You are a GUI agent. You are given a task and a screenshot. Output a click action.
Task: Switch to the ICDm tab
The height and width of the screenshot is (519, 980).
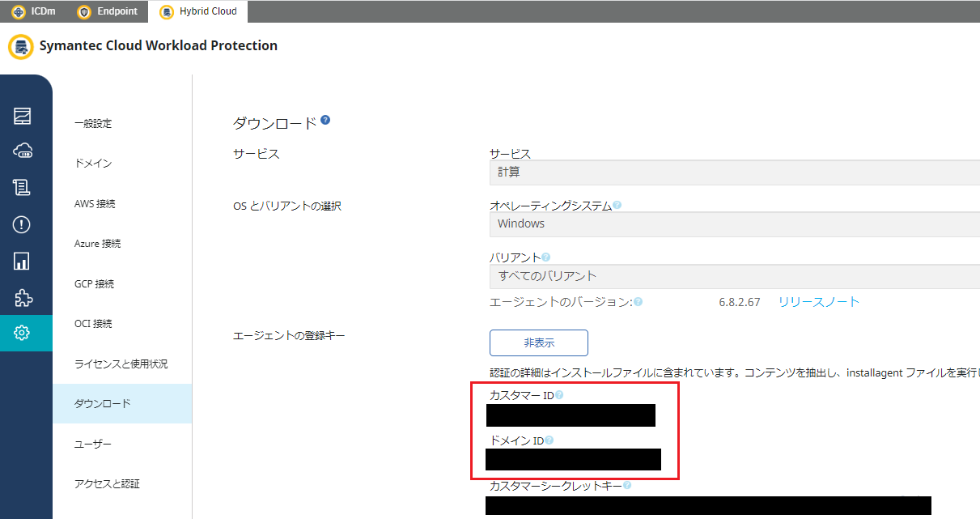[33, 11]
